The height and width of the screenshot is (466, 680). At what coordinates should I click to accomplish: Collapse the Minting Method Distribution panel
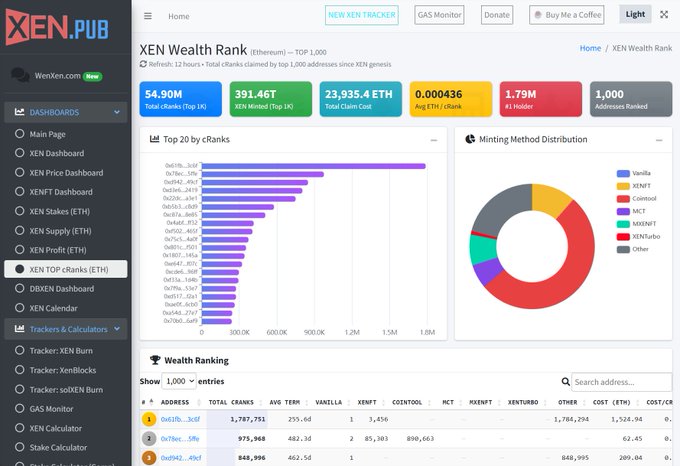[x=659, y=140]
